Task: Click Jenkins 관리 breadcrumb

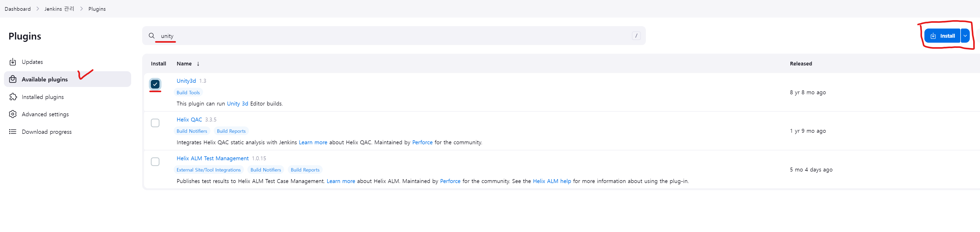Action: pyautogui.click(x=59, y=9)
